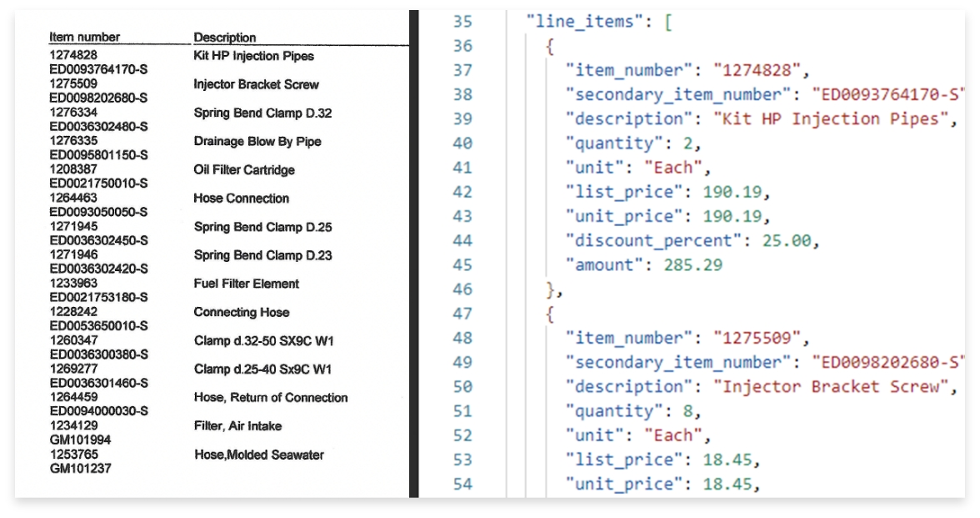Select item number 1274828 in the table
980x518 pixels.
(x=73, y=55)
